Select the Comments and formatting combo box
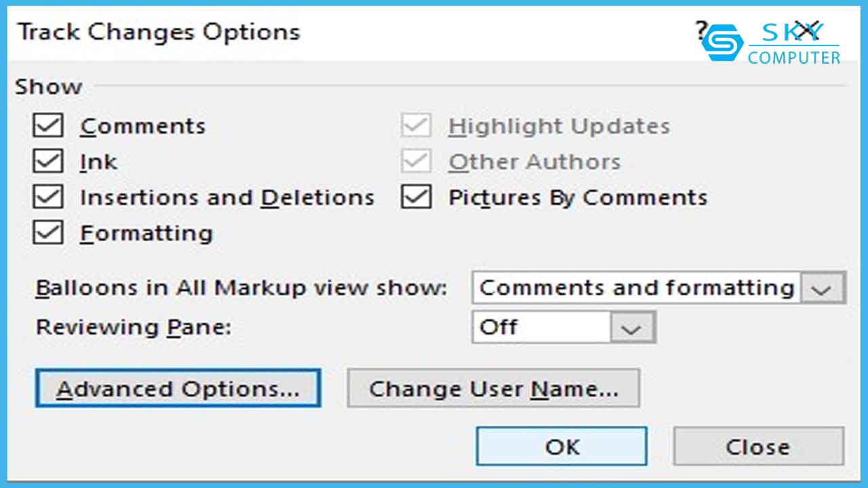 click(x=636, y=288)
